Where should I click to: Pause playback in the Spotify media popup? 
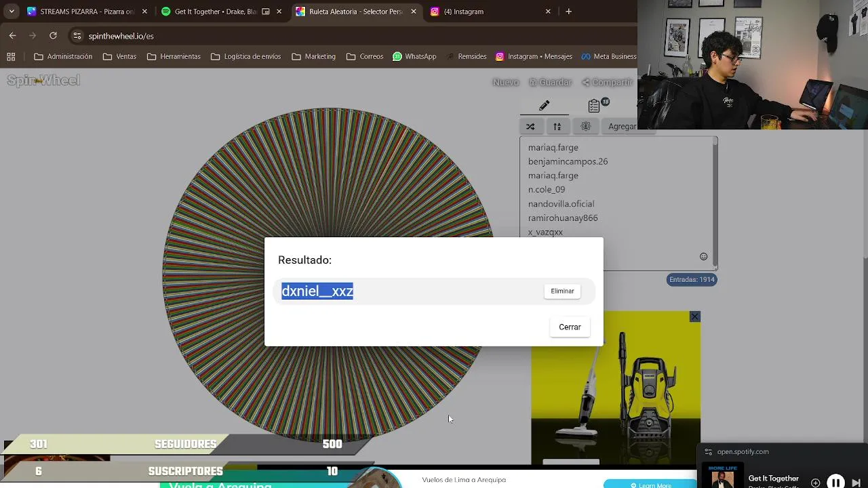click(x=836, y=483)
